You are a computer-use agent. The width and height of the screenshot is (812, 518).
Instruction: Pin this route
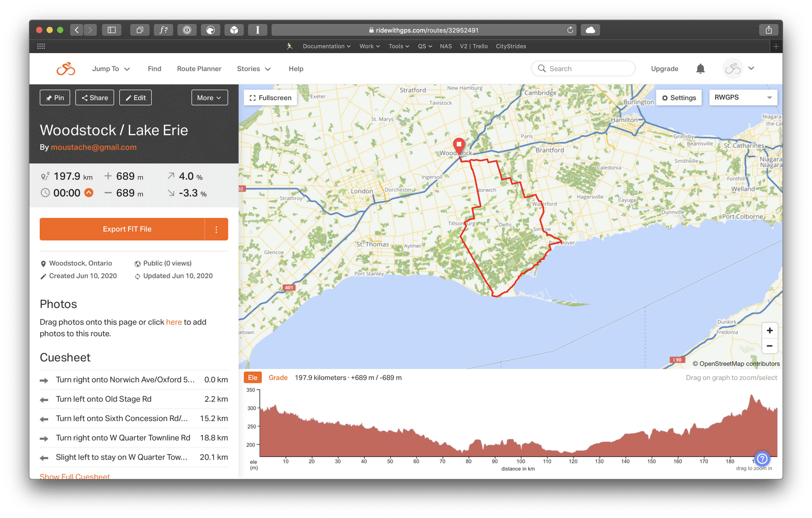(55, 98)
